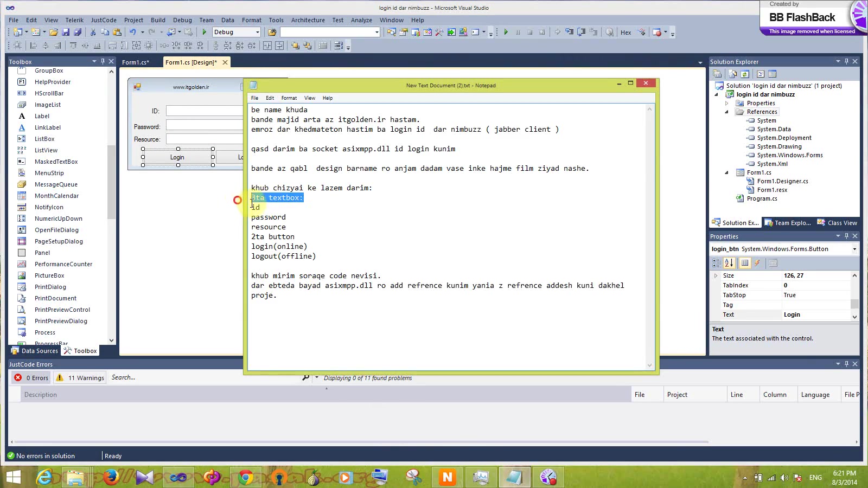Switch to the Team Explorer tab
This screenshot has width=868, height=488.
pos(788,223)
